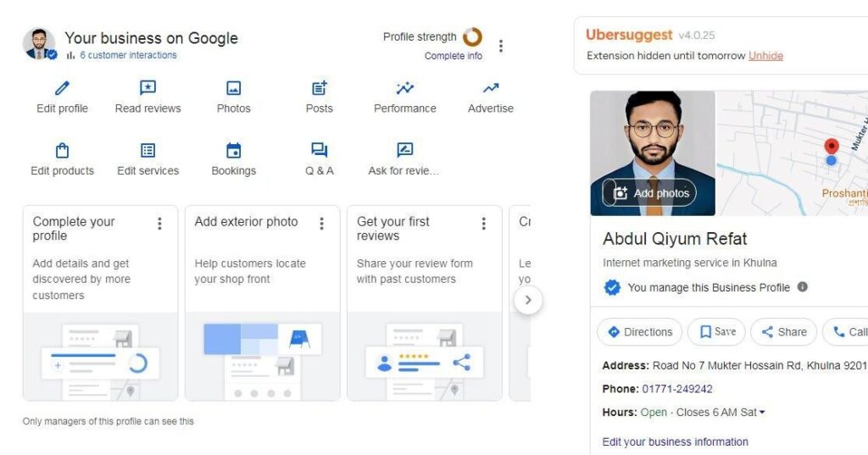Click the Profile strength progress ring

(472, 37)
